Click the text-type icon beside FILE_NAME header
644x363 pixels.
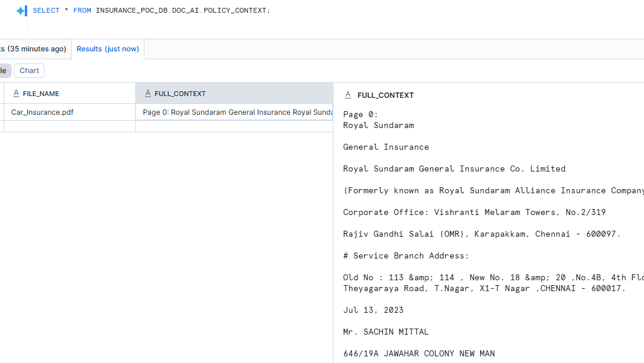(x=16, y=93)
